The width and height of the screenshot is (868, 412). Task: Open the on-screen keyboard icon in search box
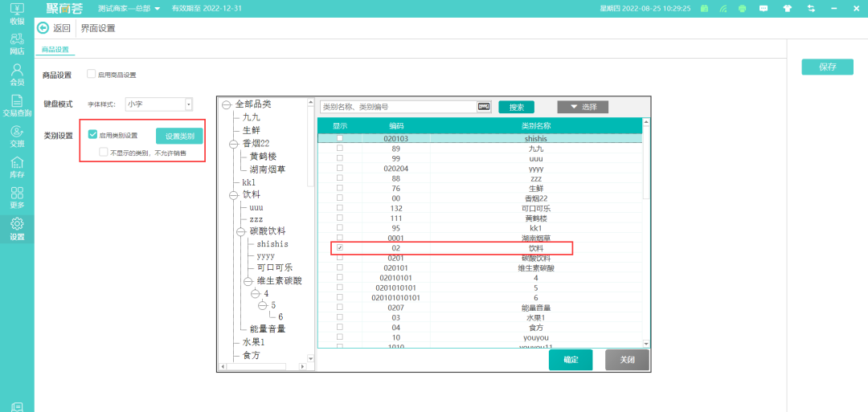(x=484, y=106)
